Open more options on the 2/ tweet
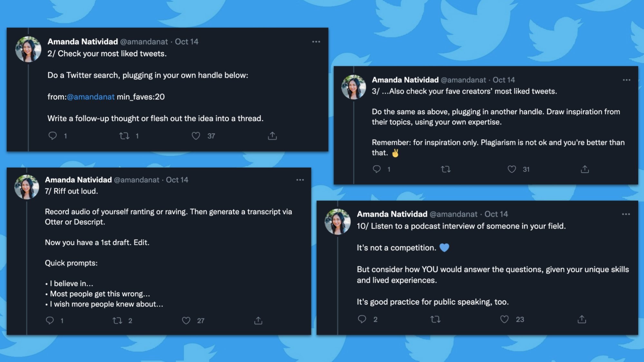The image size is (644, 362). (x=316, y=42)
